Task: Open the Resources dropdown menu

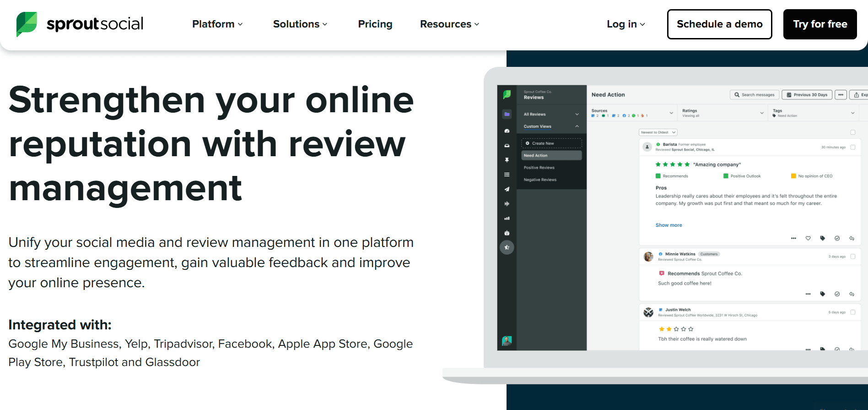Action: 449,24
